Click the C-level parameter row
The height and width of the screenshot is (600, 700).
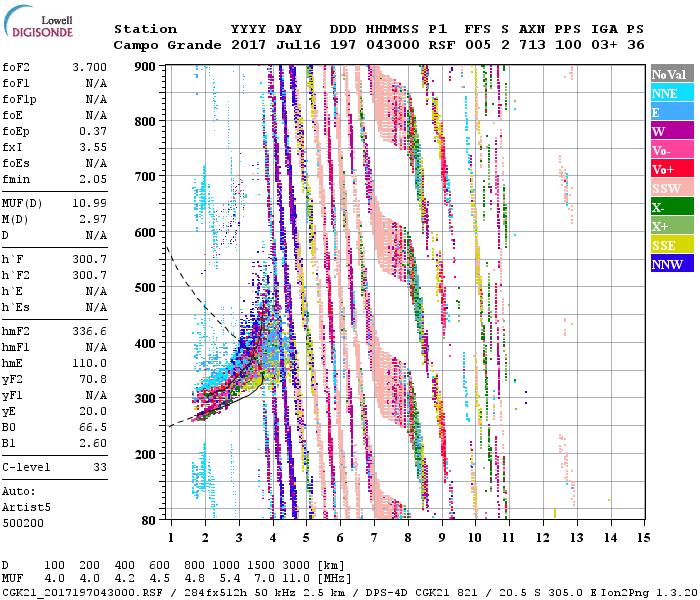(56, 467)
